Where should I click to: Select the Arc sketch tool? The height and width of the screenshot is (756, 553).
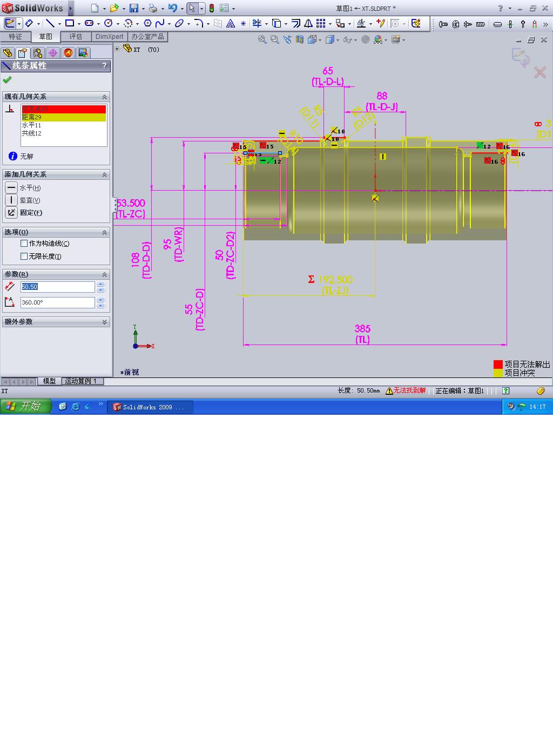tap(128, 23)
